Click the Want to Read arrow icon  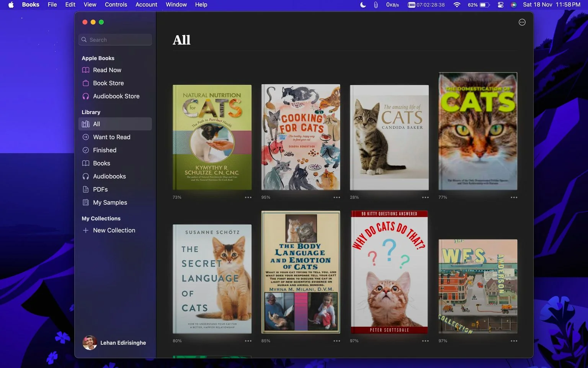[86, 137]
